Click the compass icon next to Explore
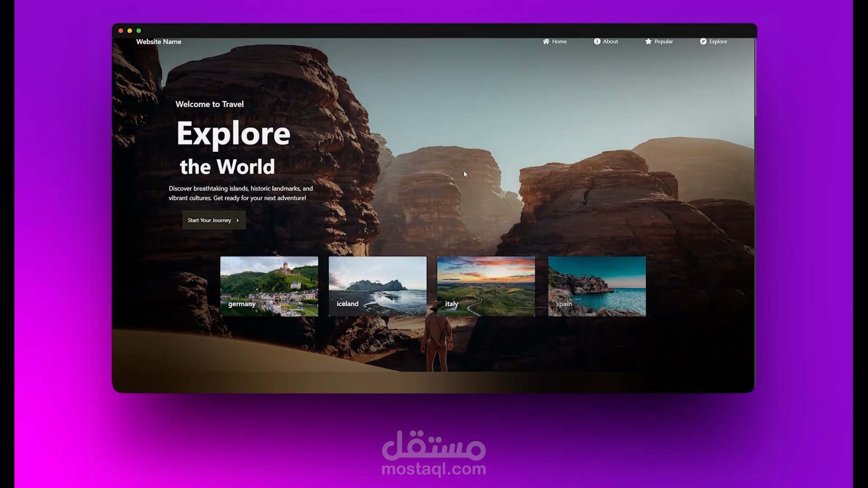Viewport: 868px width, 488px height. click(x=704, y=41)
